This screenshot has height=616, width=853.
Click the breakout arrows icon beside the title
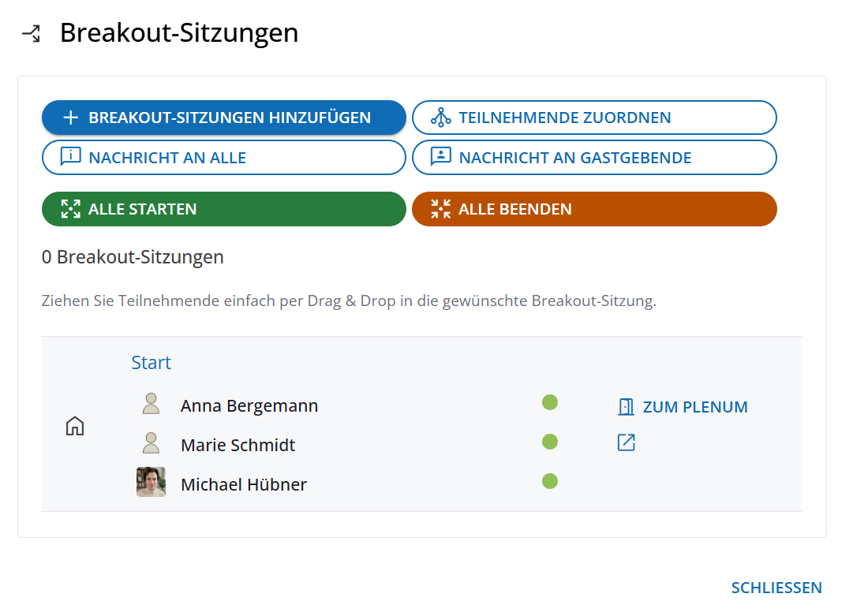click(32, 33)
